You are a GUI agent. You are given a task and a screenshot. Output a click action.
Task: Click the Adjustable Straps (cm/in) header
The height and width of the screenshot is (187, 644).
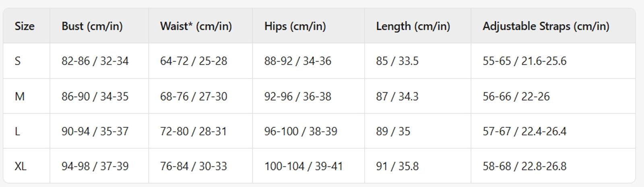tap(546, 26)
